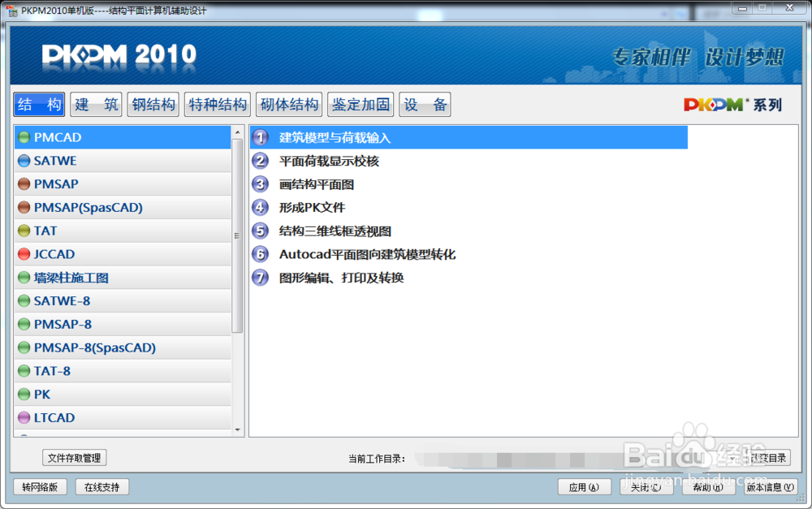Click the green ball icon beside TAT-8
This screenshot has width=812, height=509.
tap(24, 371)
